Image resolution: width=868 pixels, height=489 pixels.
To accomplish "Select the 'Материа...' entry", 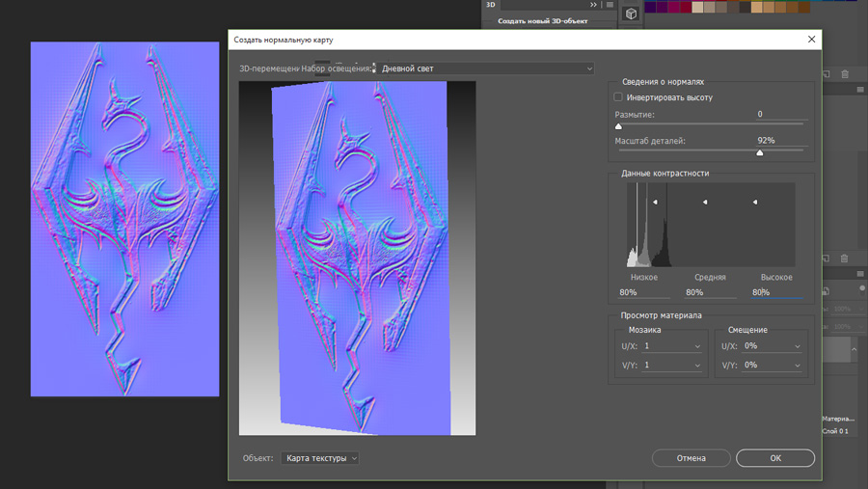I will point(838,419).
